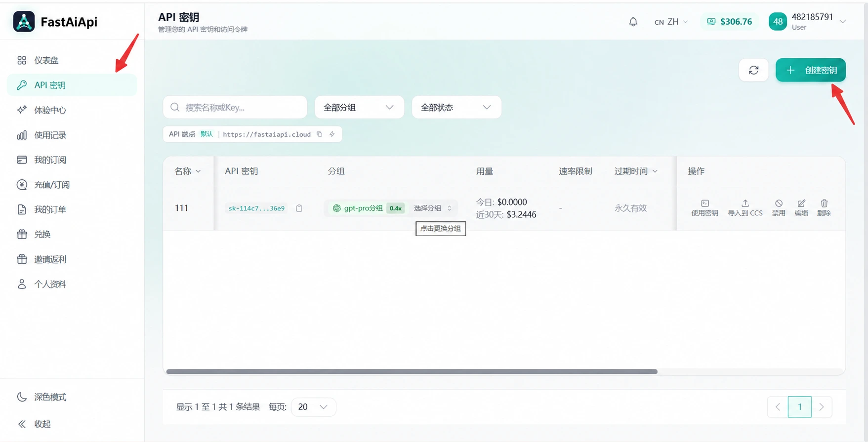
Task: Open 使用记录 in the sidebar
Action: 72,135
